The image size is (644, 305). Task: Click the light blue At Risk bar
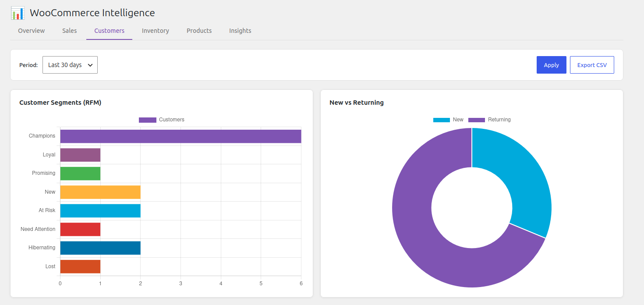coord(100,211)
